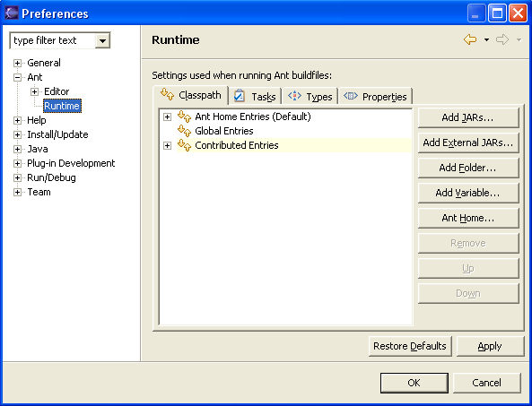
Task: Click the Ant Home Entries classpath icon
Action: click(184, 117)
